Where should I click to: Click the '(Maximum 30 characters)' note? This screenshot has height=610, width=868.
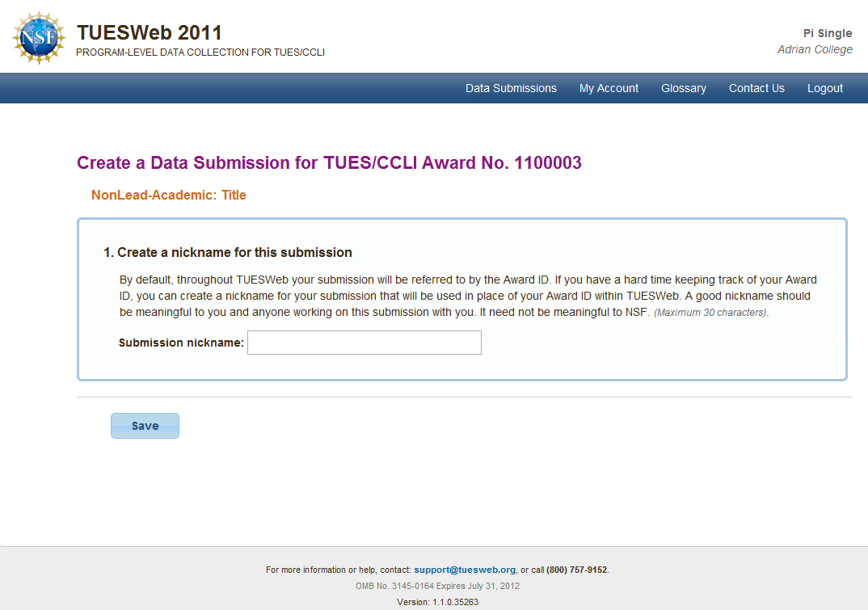[711, 312]
